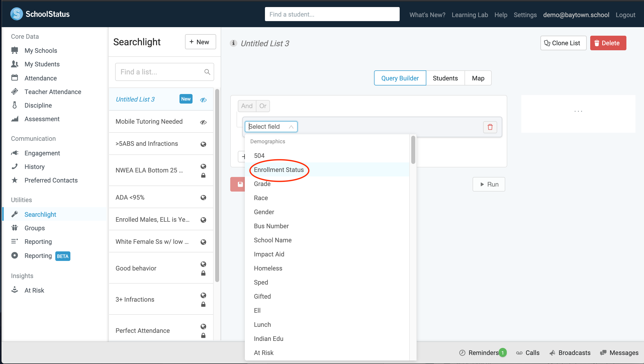Screen dimensions: 644x364
Task: Click the Engagement megaphone icon
Action: point(15,153)
